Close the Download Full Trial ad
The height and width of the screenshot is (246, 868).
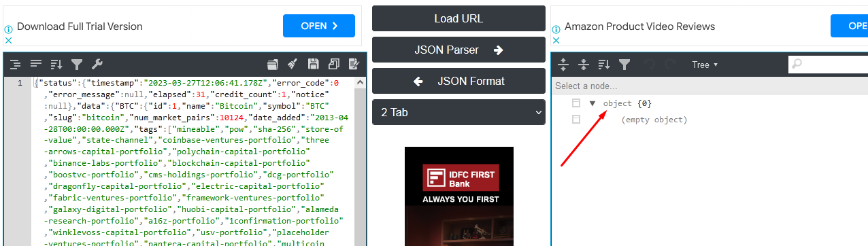tap(9, 40)
